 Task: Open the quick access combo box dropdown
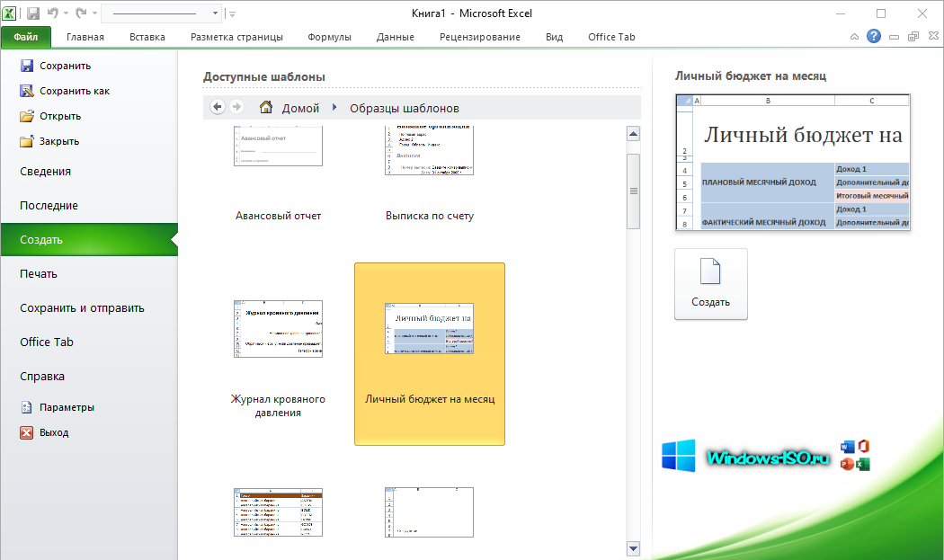coord(215,13)
